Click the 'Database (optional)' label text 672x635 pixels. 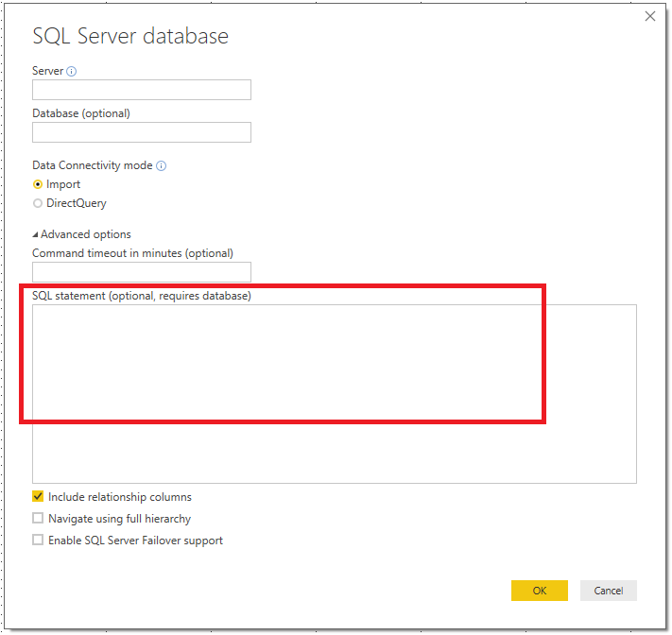tap(81, 113)
